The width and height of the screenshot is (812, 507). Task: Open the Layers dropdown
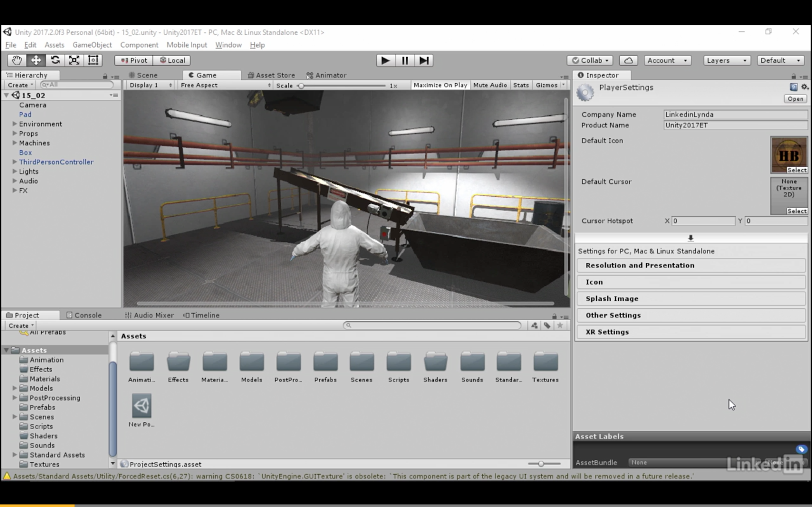click(x=726, y=60)
